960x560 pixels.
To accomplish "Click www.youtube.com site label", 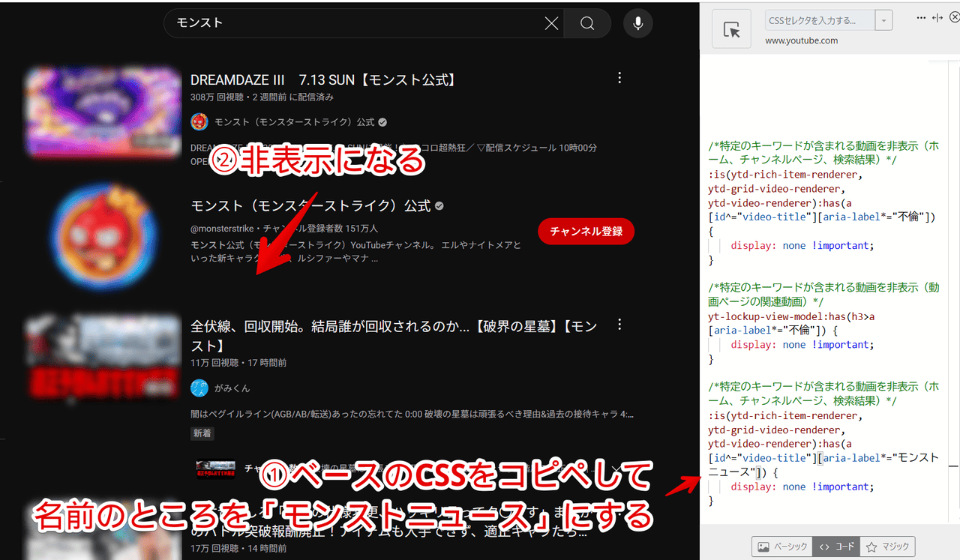I will pyautogui.click(x=802, y=40).
